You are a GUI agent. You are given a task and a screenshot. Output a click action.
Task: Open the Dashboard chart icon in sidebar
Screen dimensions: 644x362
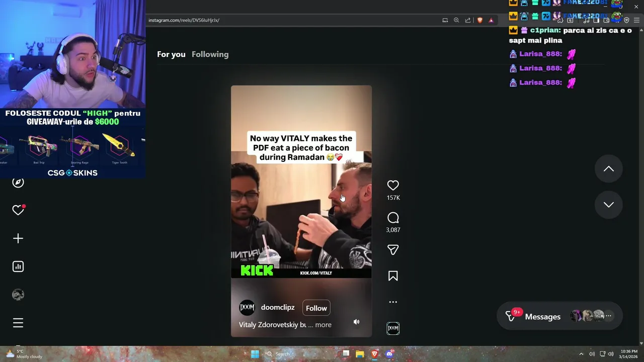coord(18,266)
